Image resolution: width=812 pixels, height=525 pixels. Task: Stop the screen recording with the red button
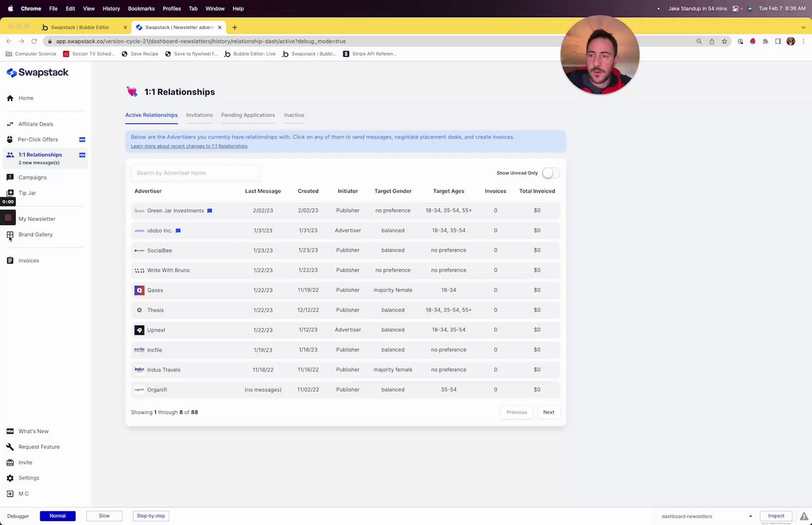click(8, 218)
